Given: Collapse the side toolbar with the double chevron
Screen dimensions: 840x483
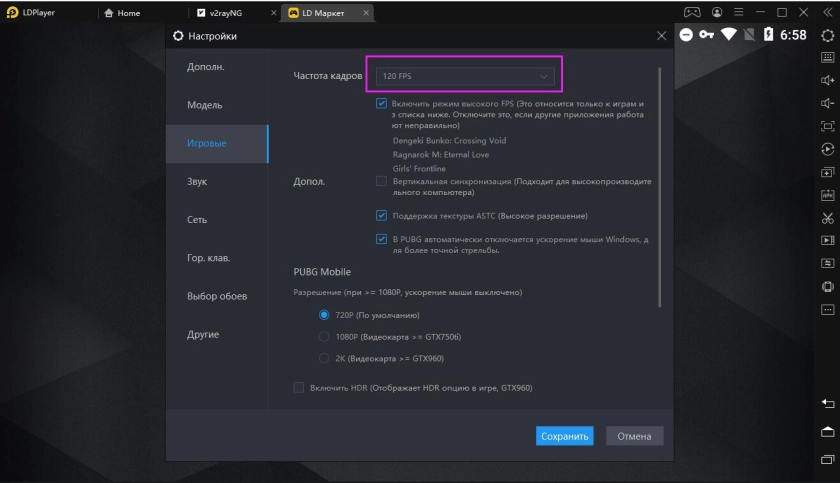Looking at the screenshot, I should pos(828,12).
